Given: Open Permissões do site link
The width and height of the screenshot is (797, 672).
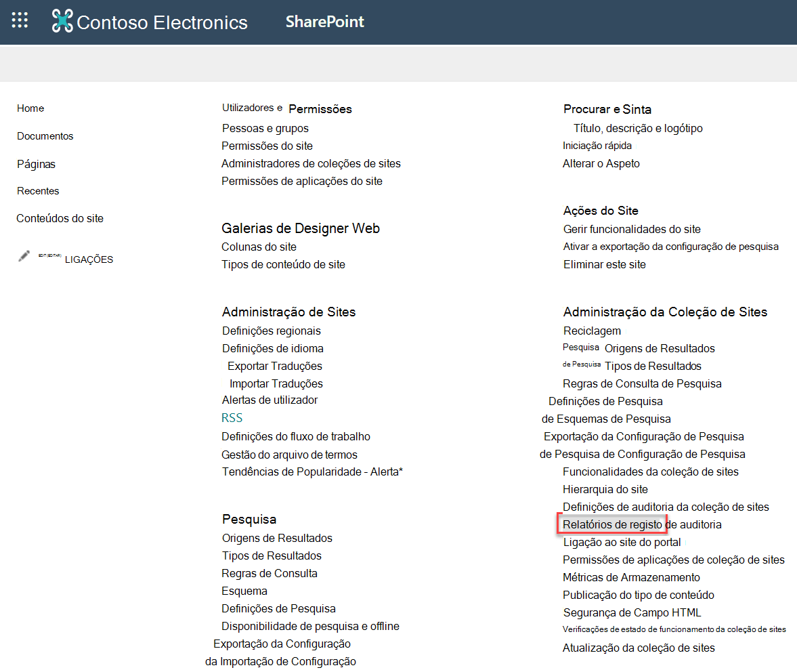Looking at the screenshot, I should [267, 146].
